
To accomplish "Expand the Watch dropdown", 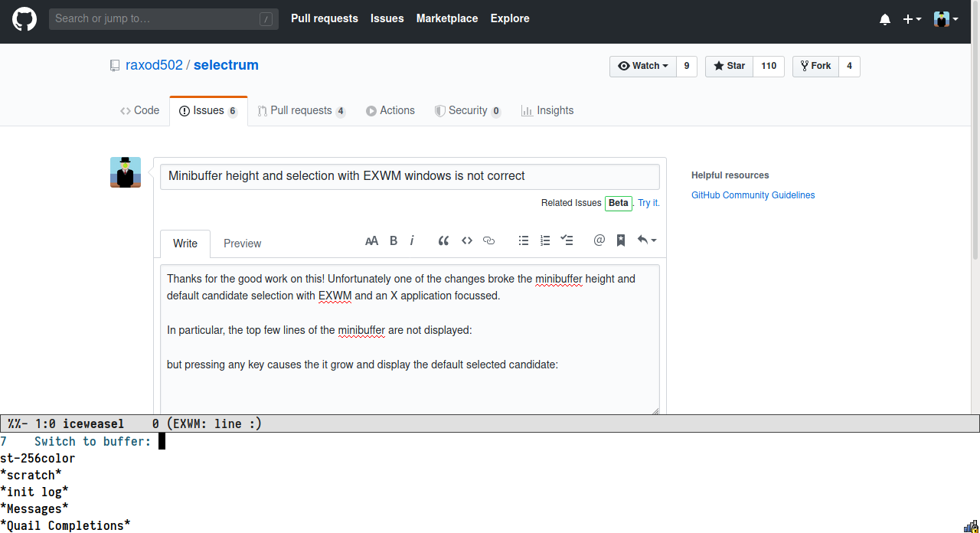I will (x=643, y=66).
